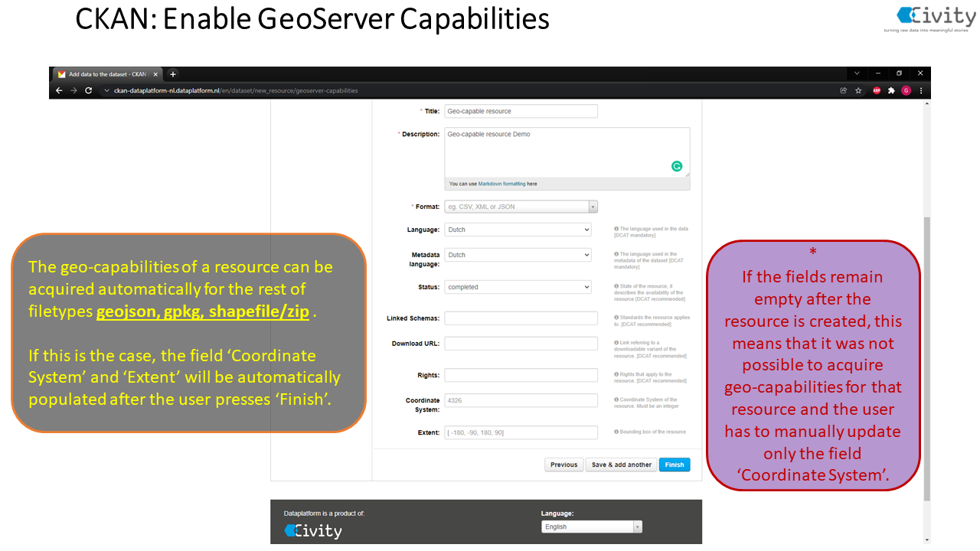Click the blue Finish button

click(x=675, y=465)
